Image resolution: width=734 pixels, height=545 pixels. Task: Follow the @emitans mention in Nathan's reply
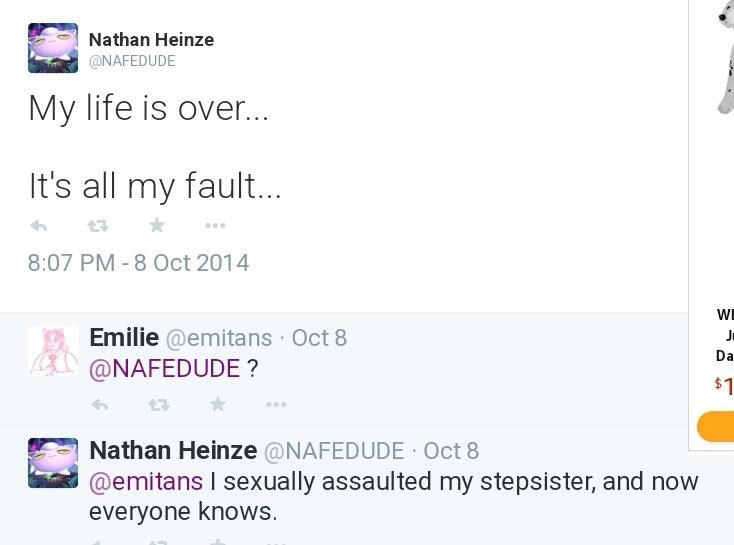pyautogui.click(x=146, y=481)
